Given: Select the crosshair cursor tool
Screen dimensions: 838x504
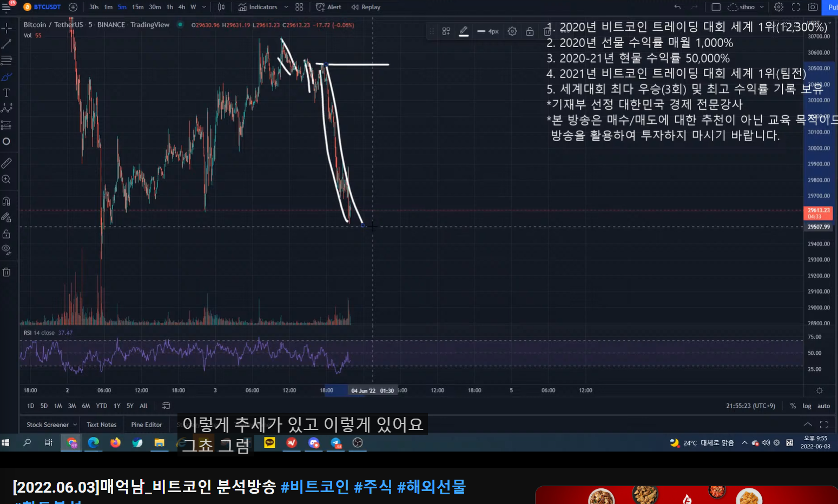Looking at the screenshot, I should pyautogui.click(x=6, y=28).
